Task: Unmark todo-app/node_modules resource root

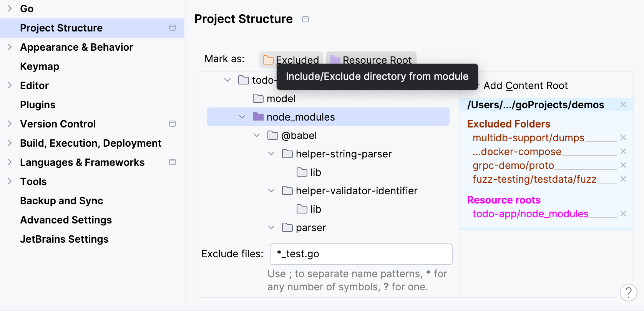Action: [x=623, y=213]
